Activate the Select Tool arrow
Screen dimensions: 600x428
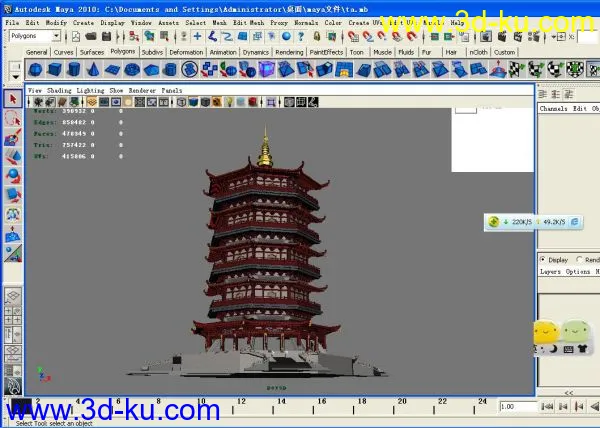(13, 99)
